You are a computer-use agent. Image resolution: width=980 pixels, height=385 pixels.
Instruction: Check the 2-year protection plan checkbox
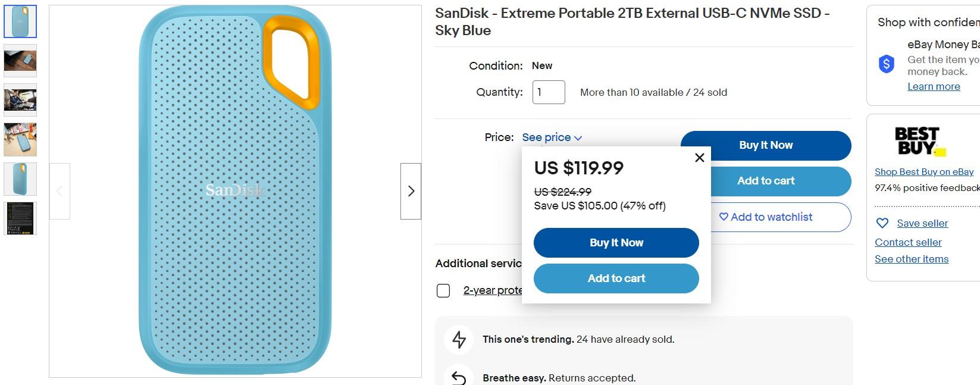(443, 290)
